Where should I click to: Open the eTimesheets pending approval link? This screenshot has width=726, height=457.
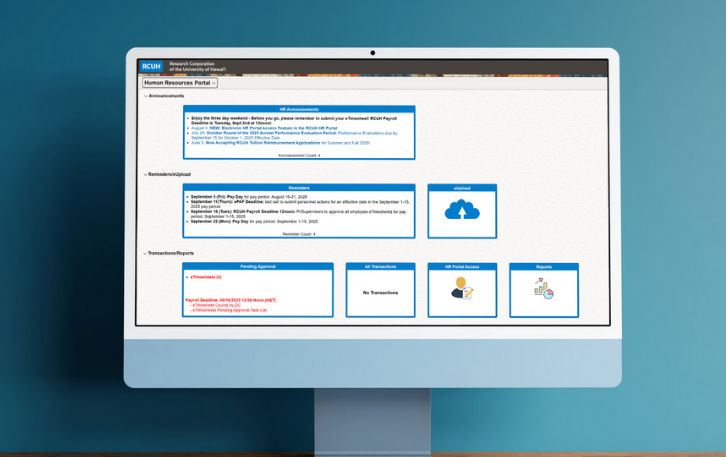tap(206, 277)
